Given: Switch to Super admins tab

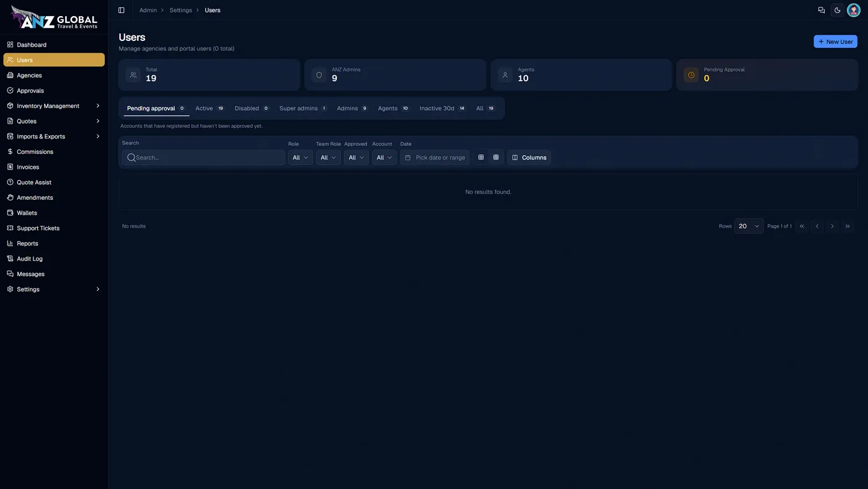Looking at the screenshot, I should coord(303,109).
